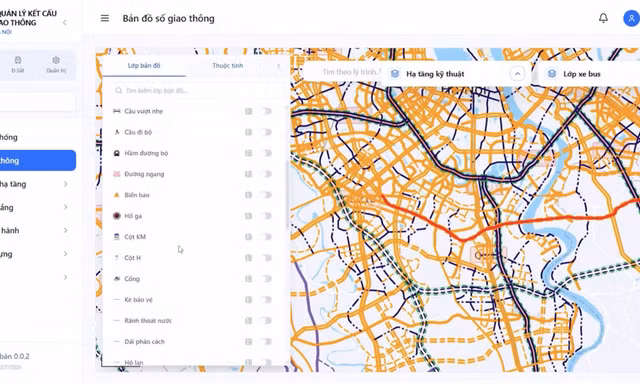Click the Cột H post icon
Screen dimensions: 640x384
tap(117, 258)
